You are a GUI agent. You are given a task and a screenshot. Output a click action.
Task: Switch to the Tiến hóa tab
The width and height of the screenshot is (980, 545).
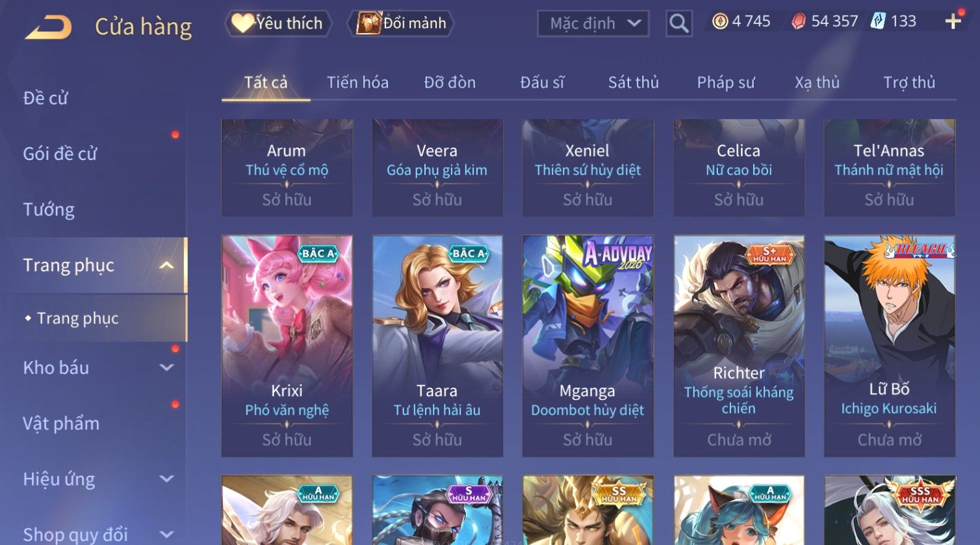click(x=357, y=83)
